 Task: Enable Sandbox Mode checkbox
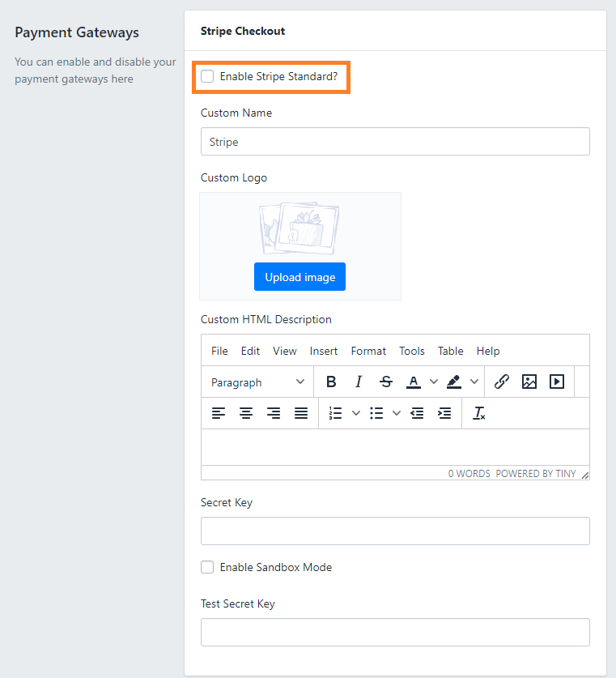coord(208,567)
